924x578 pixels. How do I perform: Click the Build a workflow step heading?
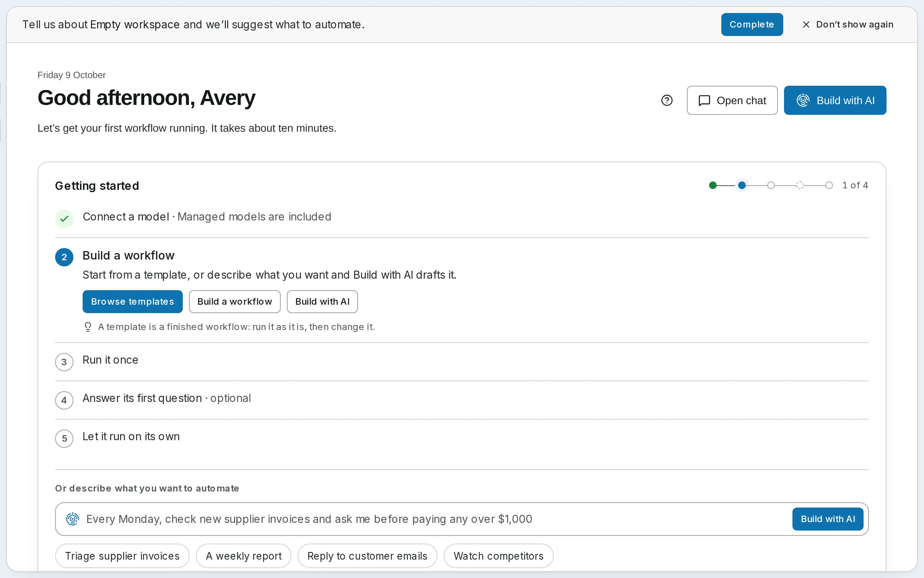pos(129,255)
